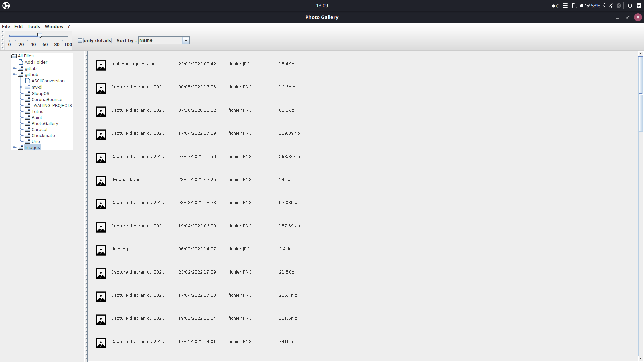Open the Sort by Name dropdown
Image resolution: width=644 pixels, height=362 pixels.
186,40
